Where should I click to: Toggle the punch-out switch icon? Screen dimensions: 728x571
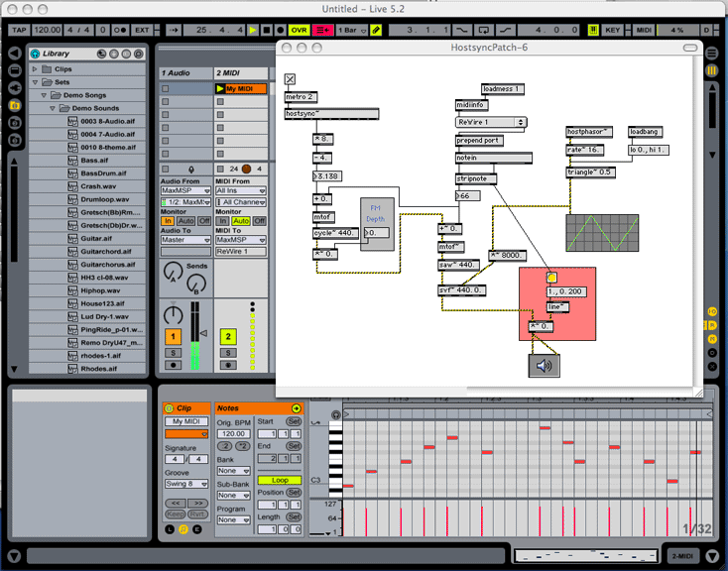pos(506,30)
